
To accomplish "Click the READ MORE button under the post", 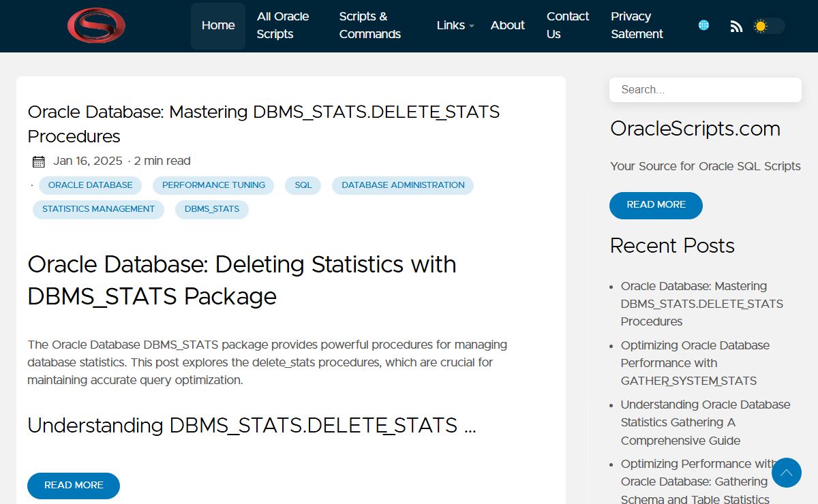I will pyautogui.click(x=74, y=486).
